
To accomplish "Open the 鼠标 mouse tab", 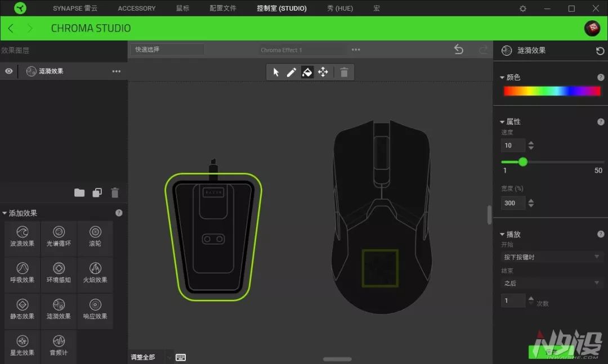I will [182, 8].
